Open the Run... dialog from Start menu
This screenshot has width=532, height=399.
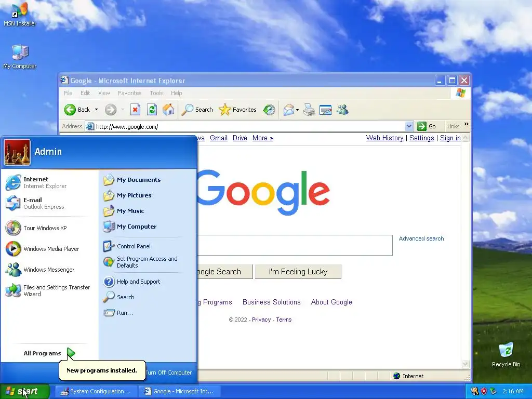pyautogui.click(x=148, y=313)
